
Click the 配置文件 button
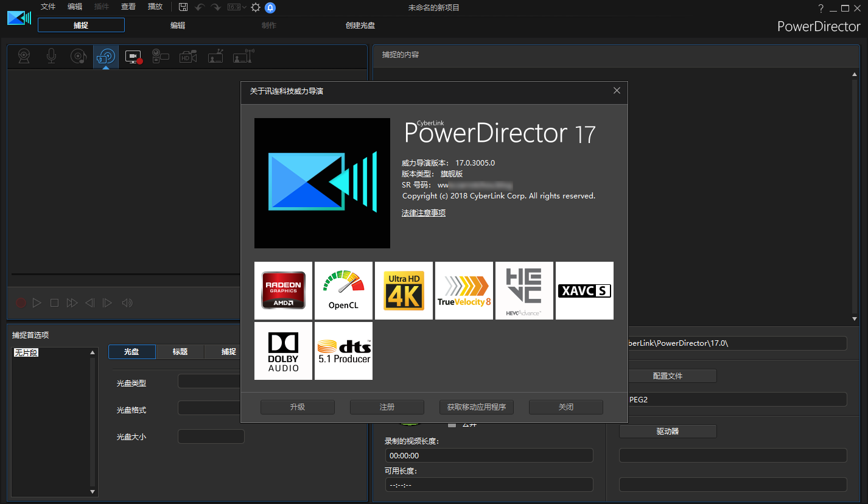point(668,376)
